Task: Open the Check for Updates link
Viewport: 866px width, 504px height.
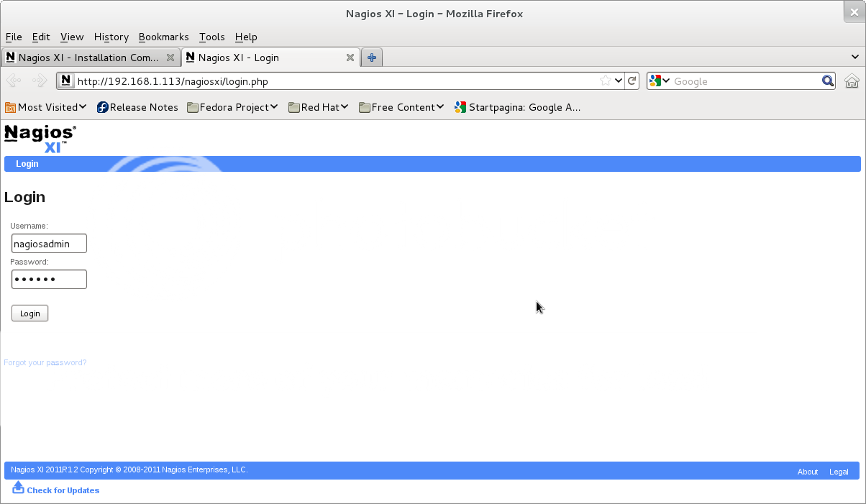Action: click(x=63, y=490)
